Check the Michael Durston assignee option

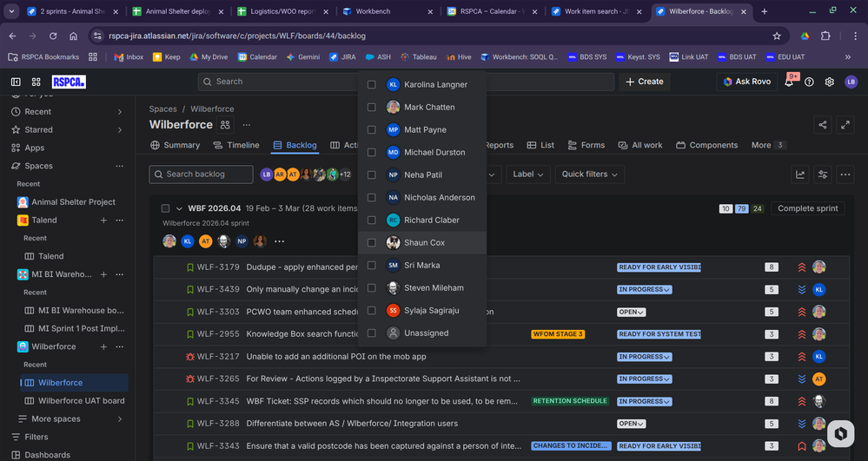click(372, 152)
